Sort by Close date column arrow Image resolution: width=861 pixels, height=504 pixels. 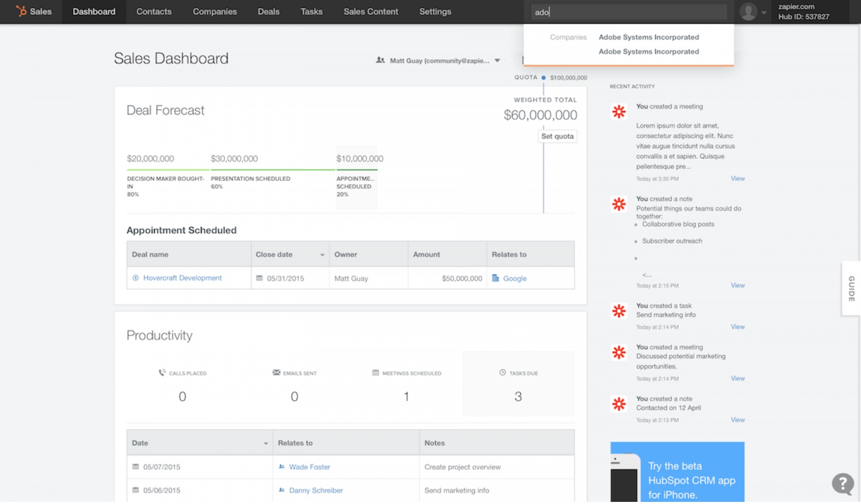pyautogui.click(x=322, y=255)
